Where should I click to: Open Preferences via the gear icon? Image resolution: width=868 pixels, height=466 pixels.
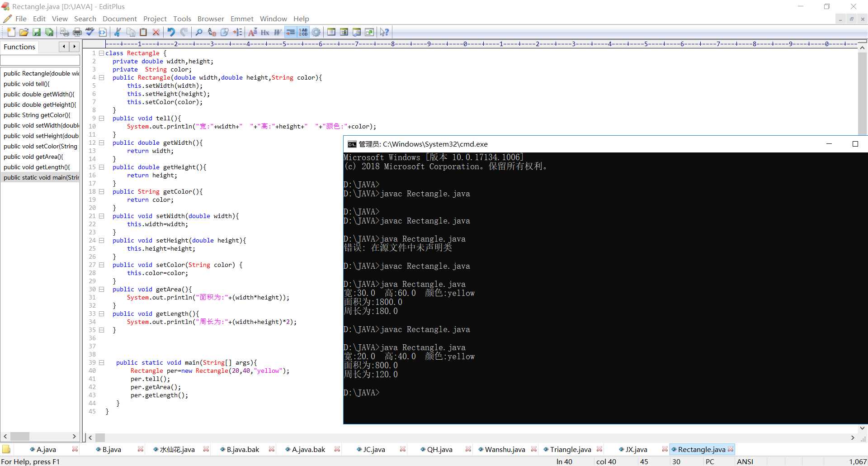coord(316,32)
